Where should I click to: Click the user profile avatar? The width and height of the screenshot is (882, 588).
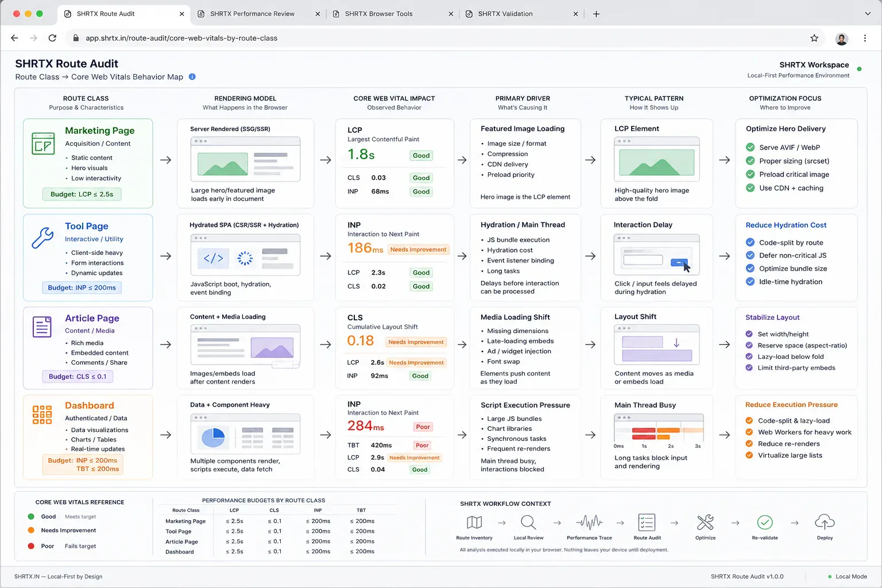(x=842, y=38)
